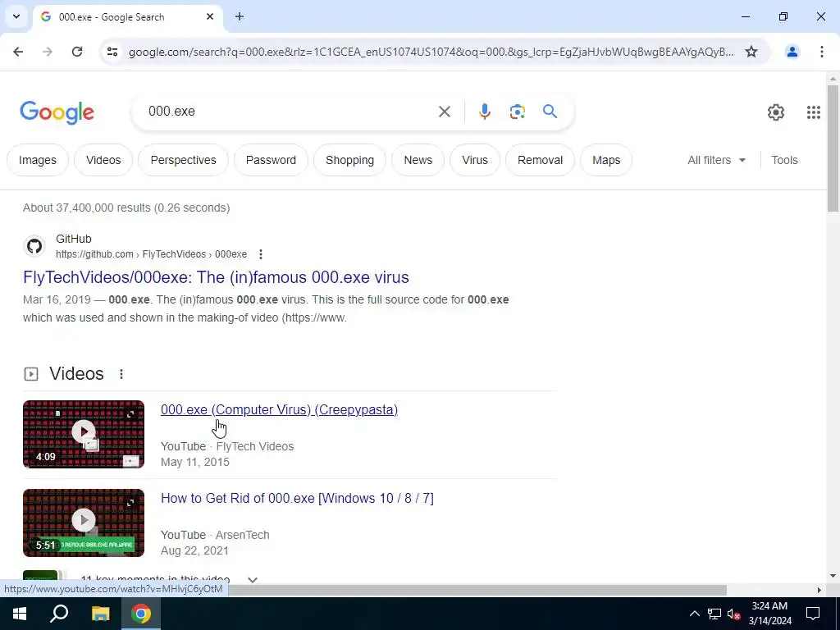
Task: Bookmark this tab with the star icon
Action: [751, 52]
